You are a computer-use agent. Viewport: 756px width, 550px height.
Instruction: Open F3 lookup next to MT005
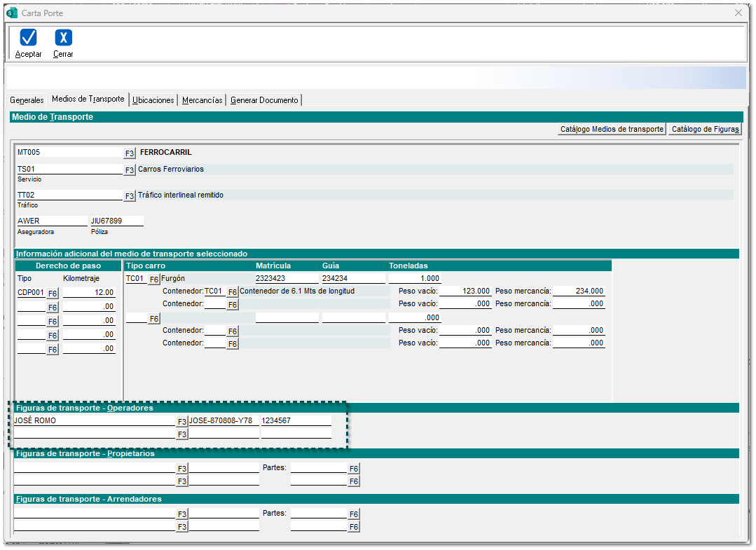[130, 153]
